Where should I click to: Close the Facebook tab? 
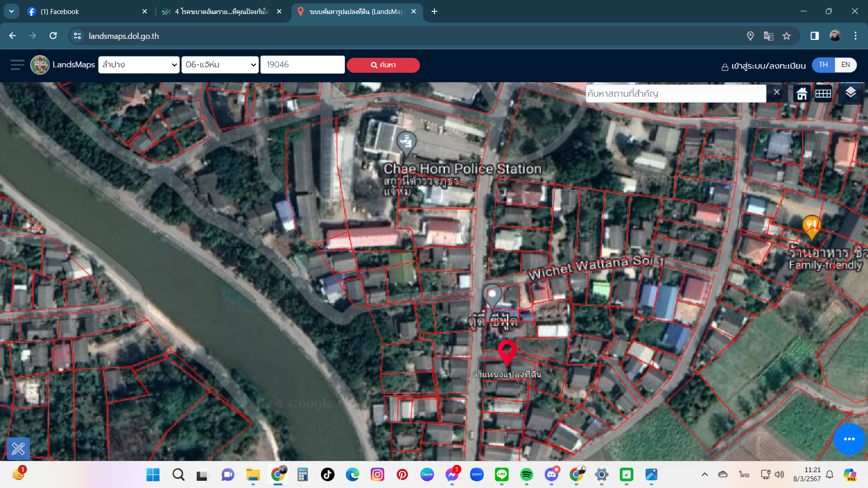[x=145, y=12]
